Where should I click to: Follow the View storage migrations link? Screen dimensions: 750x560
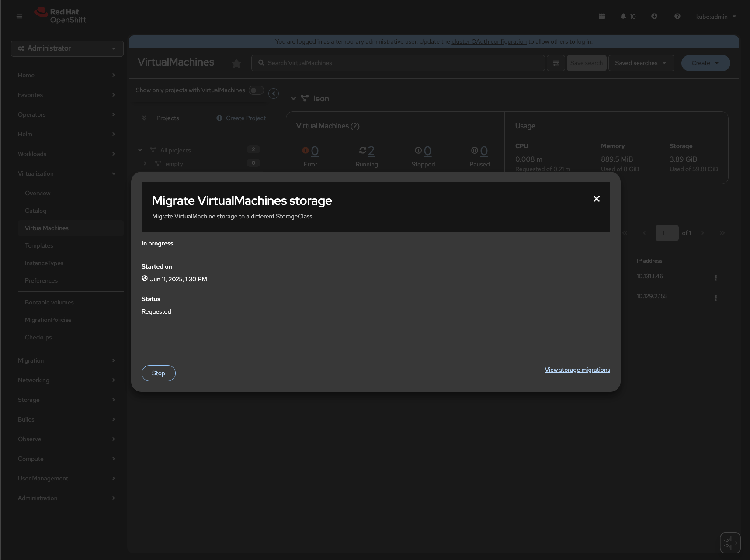[577, 370]
